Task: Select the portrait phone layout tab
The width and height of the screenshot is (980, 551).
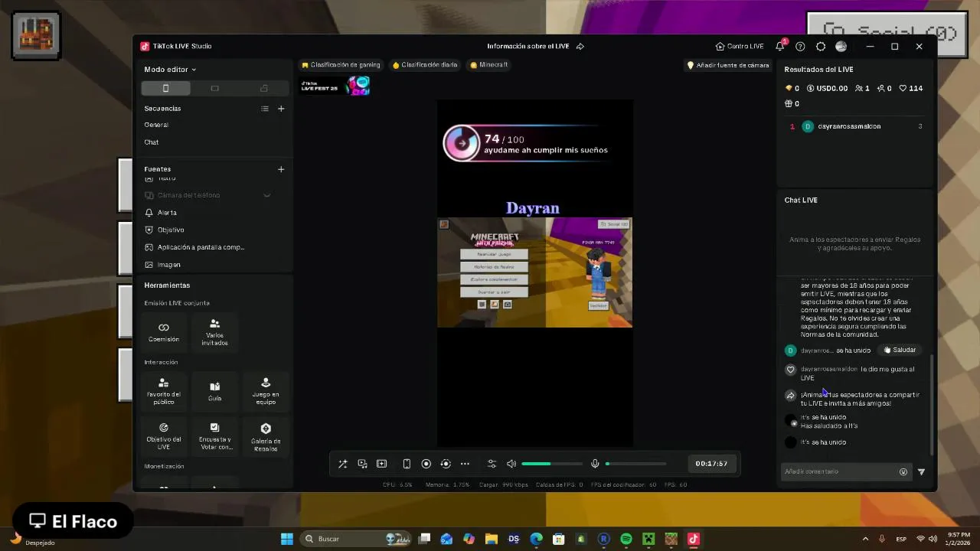Action: [165, 89]
